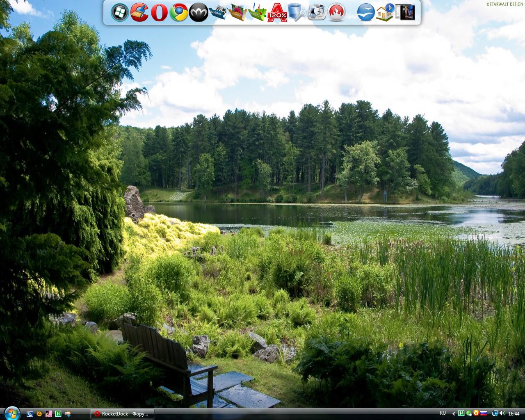The width and height of the screenshot is (525, 420).
Task: Click the Windows logo dock icon
Action: (x=120, y=12)
